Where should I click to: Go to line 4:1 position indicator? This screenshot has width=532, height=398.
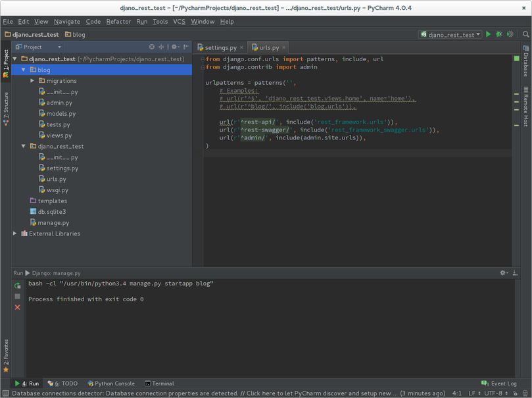point(456,393)
